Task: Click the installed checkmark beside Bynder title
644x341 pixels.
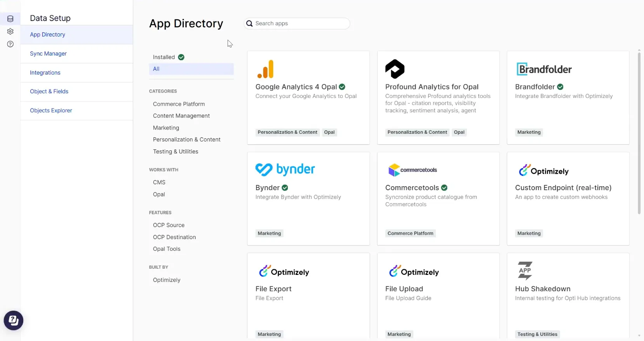Action: point(285,188)
